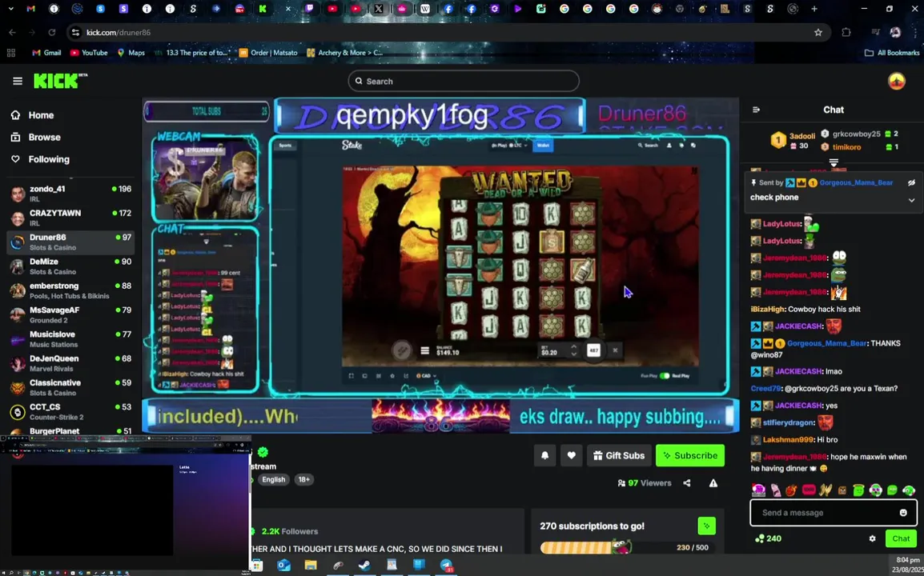Select the green chat-bubble emote
The image size is (924, 576).
[892, 490]
